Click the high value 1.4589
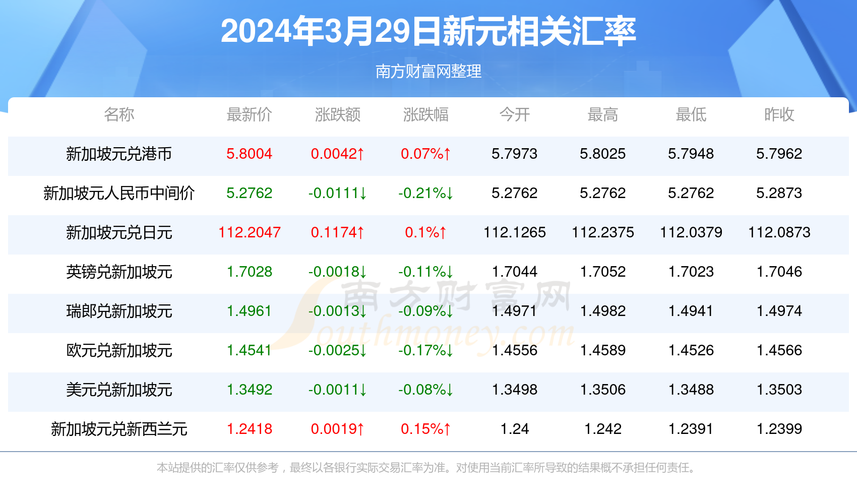Image resolution: width=857 pixels, height=504 pixels. 603,350
